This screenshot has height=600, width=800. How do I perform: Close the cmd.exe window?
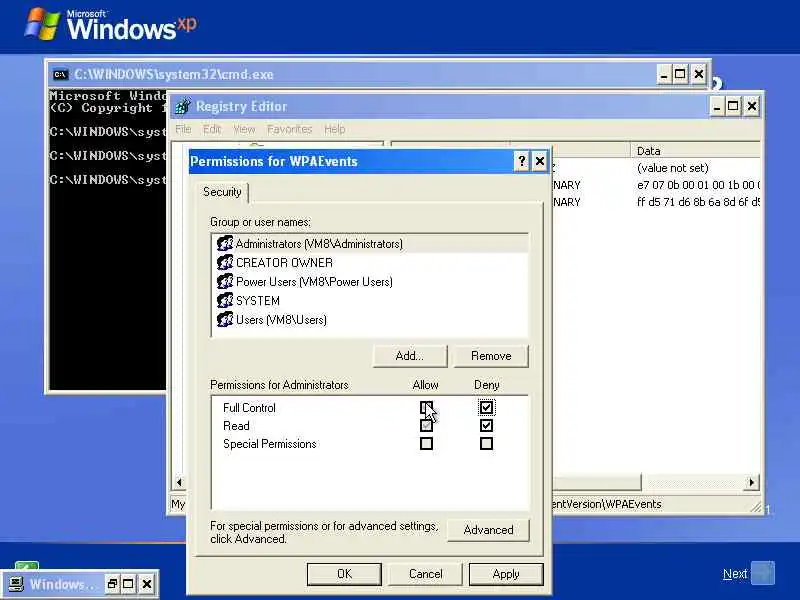pos(699,74)
